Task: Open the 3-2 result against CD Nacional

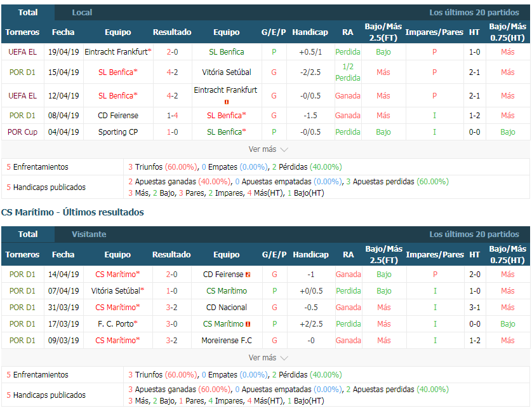Action: coord(171,308)
